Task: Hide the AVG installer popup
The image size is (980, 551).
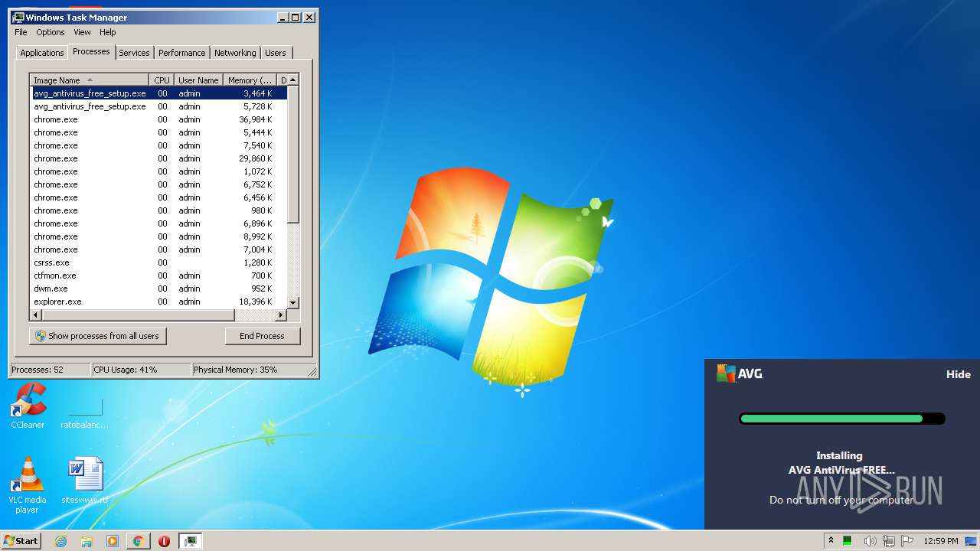Action: (958, 374)
